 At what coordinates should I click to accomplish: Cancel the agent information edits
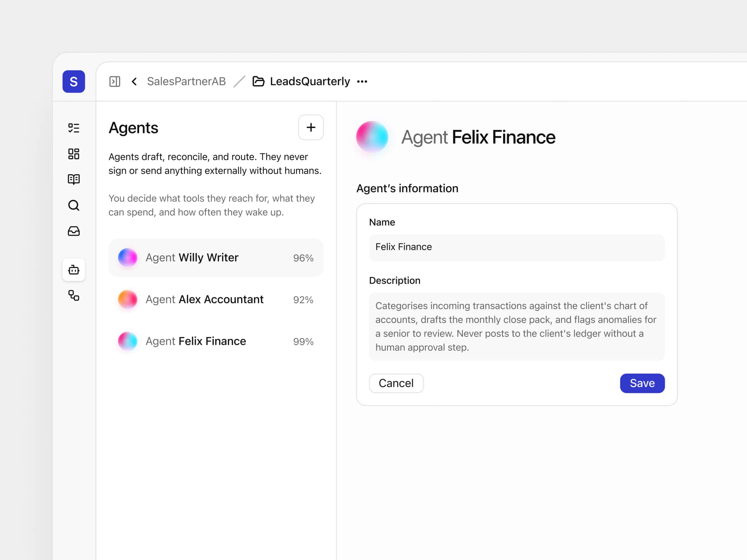(396, 383)
